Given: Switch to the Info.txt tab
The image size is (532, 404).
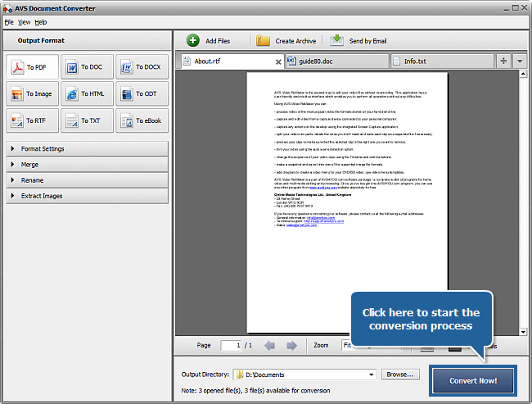Looking at the screenshot, I should point(443,61).
